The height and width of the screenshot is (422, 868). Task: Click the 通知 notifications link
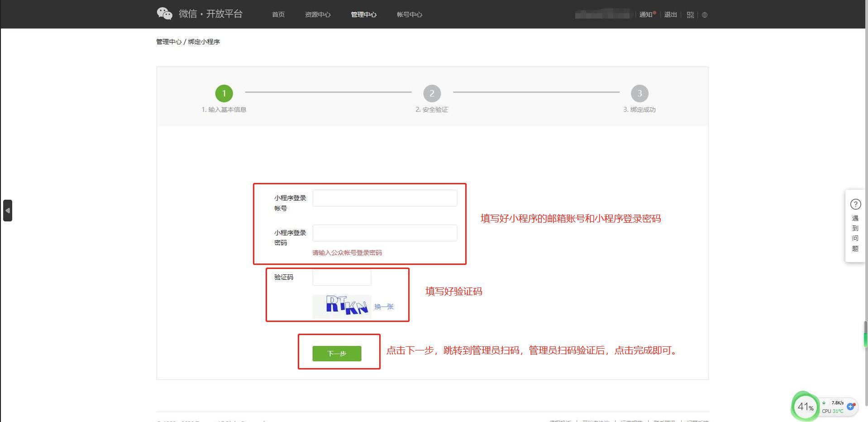tap(645, 15)
